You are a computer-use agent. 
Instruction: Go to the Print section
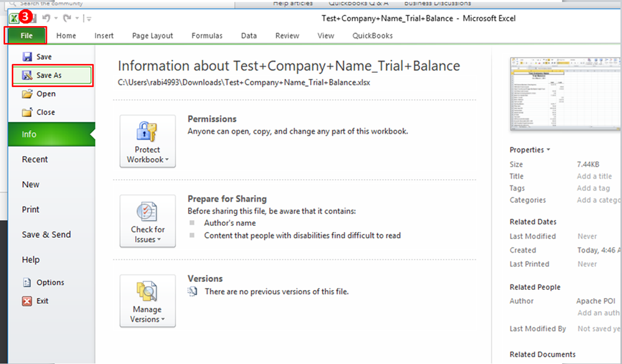click(31, 209)
